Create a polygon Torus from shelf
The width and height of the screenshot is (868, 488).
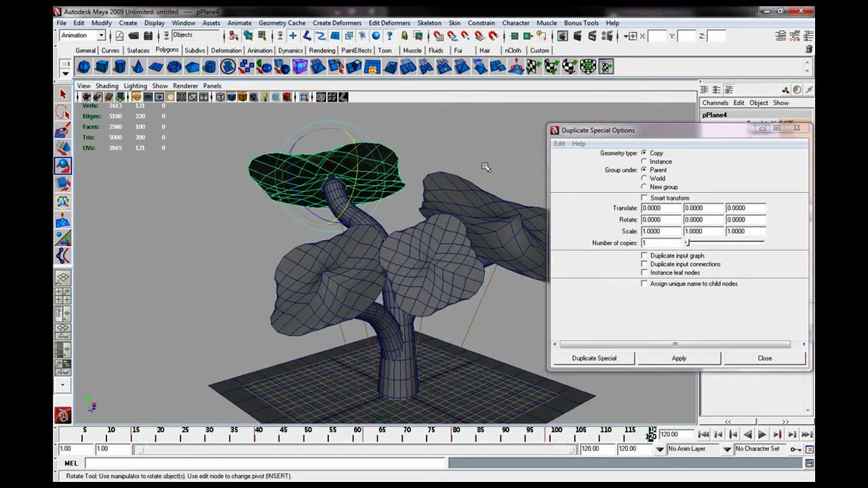click(174, 66)
